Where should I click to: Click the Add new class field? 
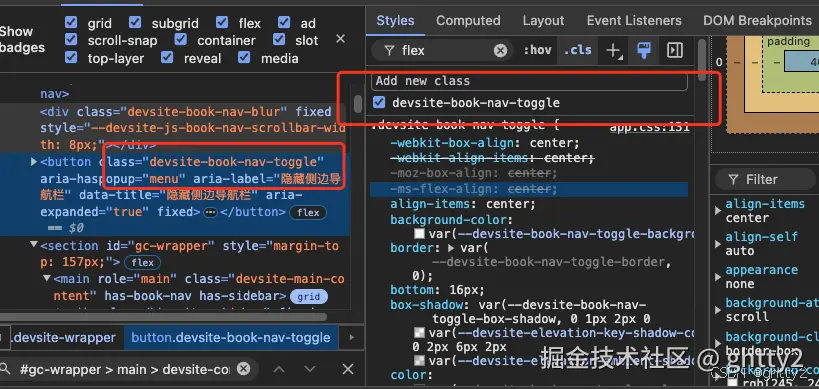point(529,81)
